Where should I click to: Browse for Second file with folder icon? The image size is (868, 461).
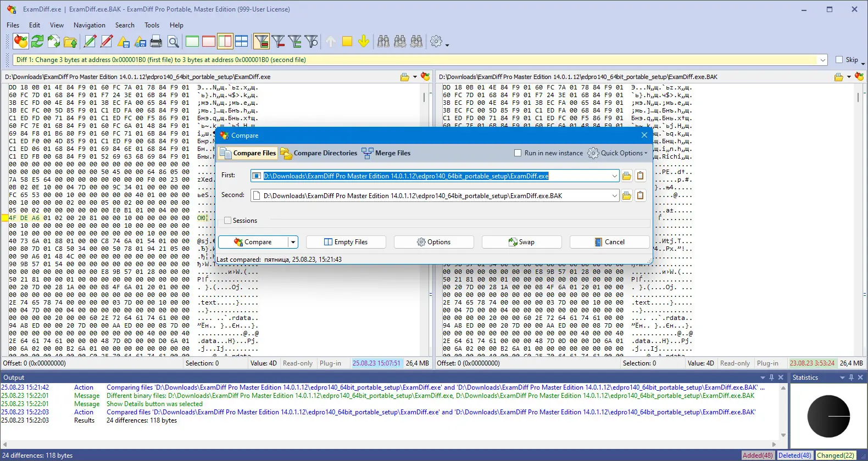[x=627, y=196]
